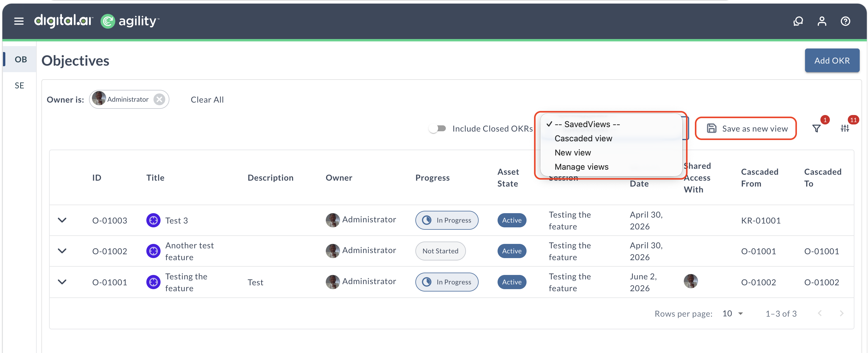The image size is (868, 353).
Task: Click Clear All filters link
Action: click(207, 100)
